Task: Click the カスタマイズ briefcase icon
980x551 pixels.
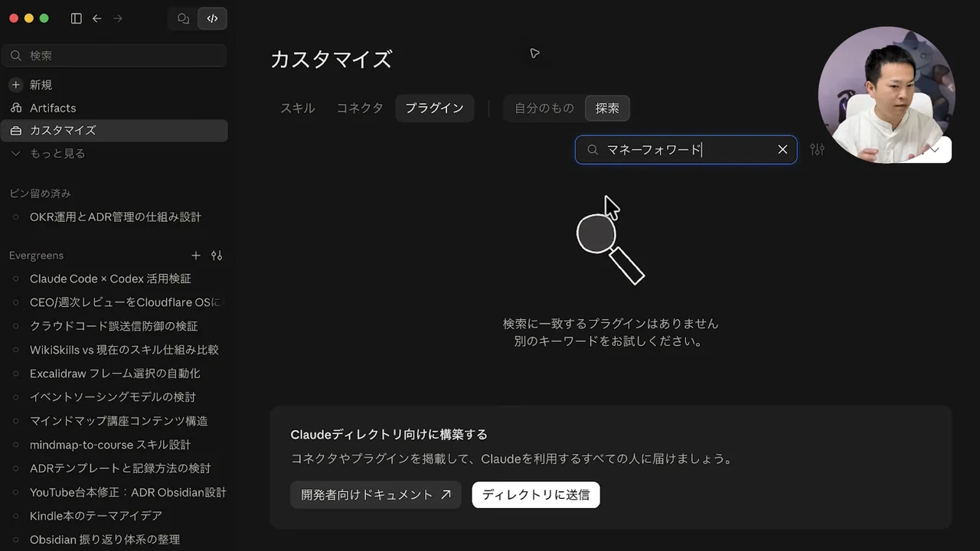Action: tap(16, 131)
